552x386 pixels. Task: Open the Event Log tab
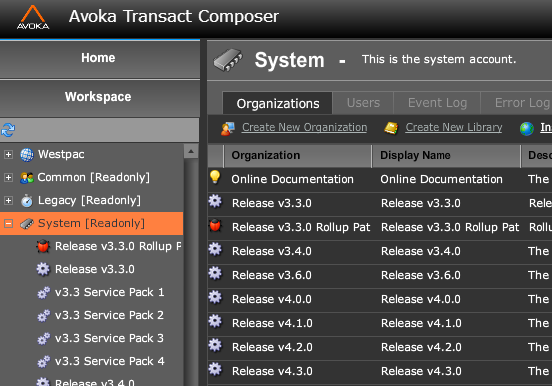pyautogui.click(x=437, y=103)
